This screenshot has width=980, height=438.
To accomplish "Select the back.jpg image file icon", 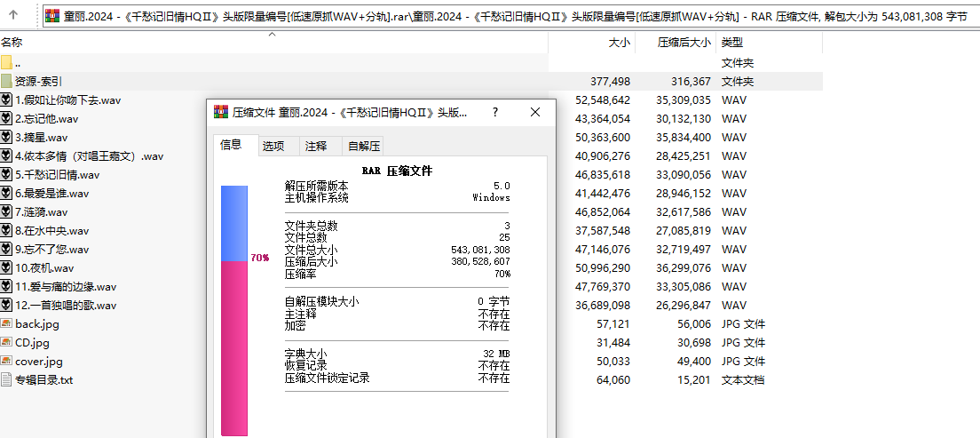I will click(7, 324).
